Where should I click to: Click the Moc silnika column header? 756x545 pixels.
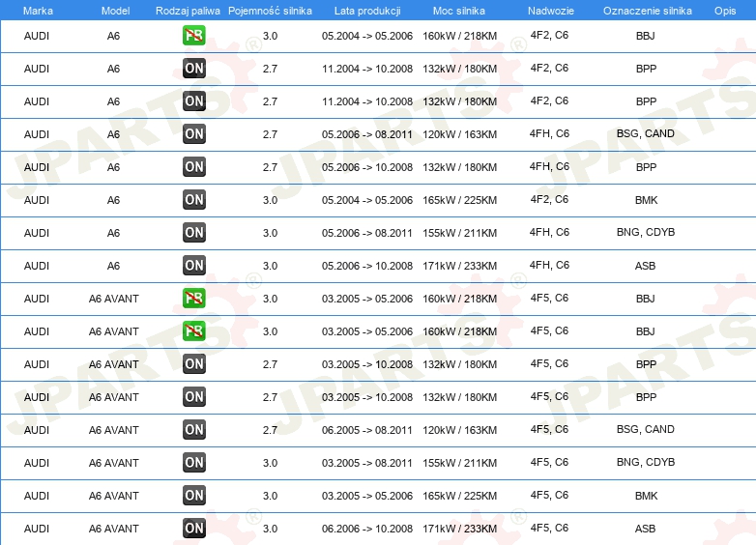[459, 11]
